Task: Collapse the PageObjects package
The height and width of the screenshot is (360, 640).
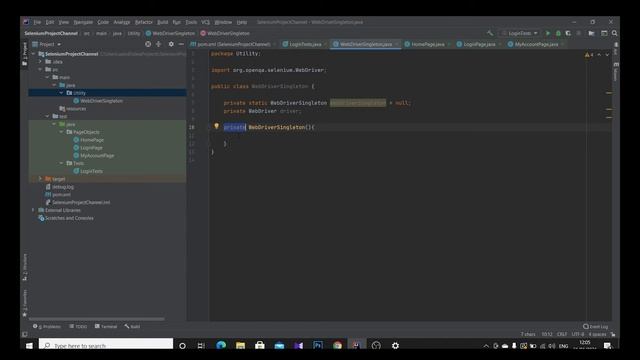Action: [61, 132]
